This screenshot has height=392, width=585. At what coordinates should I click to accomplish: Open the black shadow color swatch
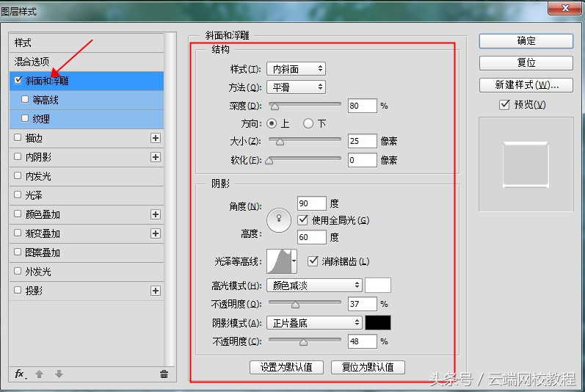(378, 322)
